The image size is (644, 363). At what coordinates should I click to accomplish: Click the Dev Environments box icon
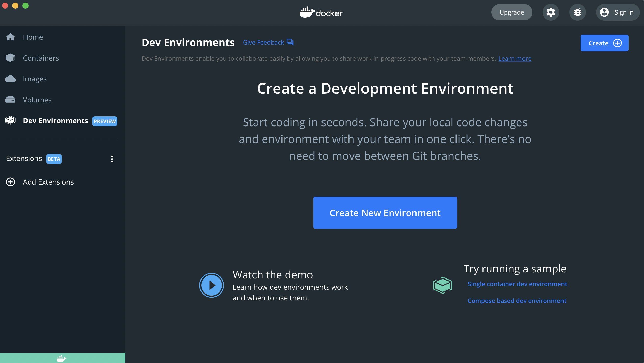(10, 121)
